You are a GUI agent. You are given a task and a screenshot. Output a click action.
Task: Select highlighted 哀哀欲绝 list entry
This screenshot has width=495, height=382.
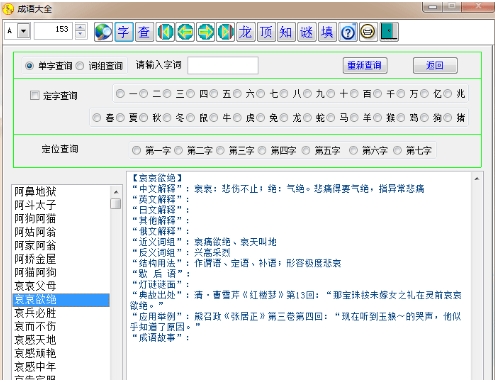(x=61, y=300)
